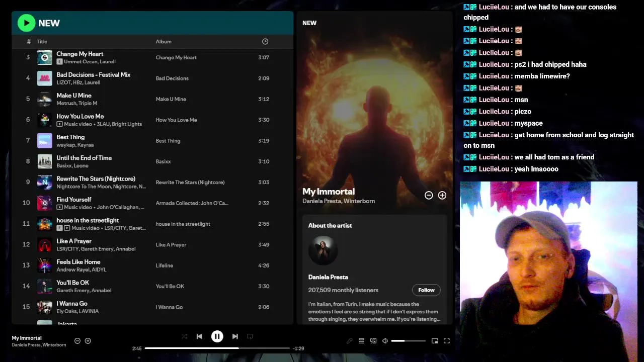Adjust the volume slider

(x=409, y=341)
